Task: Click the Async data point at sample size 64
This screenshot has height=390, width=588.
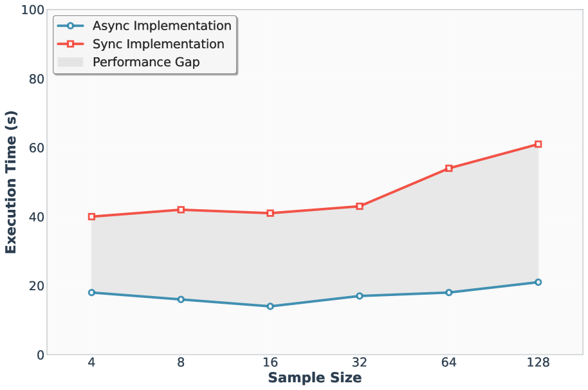Action: coord(448,293)
